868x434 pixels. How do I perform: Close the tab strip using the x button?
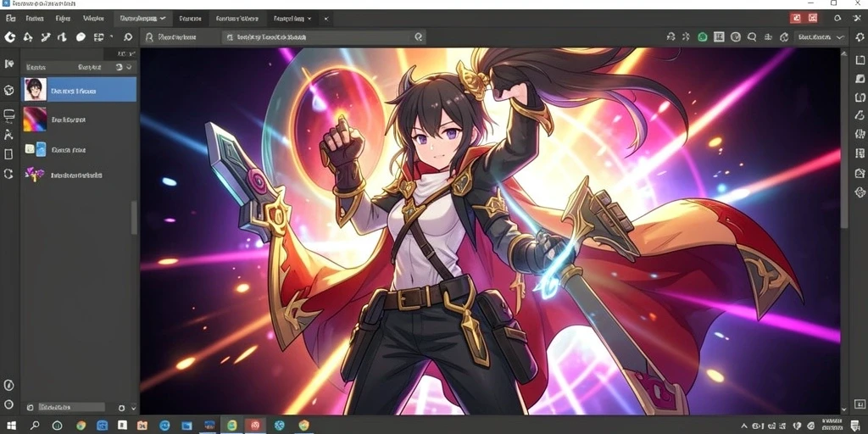[x=326, y=19]
